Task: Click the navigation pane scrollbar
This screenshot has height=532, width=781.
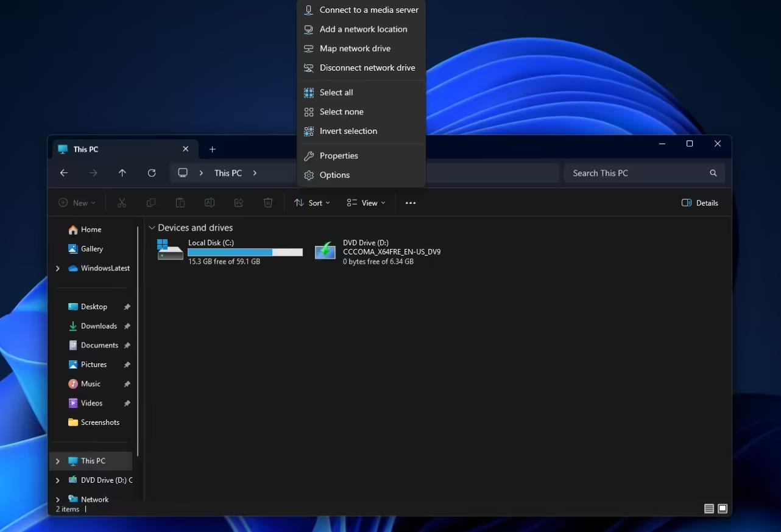Action: 138,341
